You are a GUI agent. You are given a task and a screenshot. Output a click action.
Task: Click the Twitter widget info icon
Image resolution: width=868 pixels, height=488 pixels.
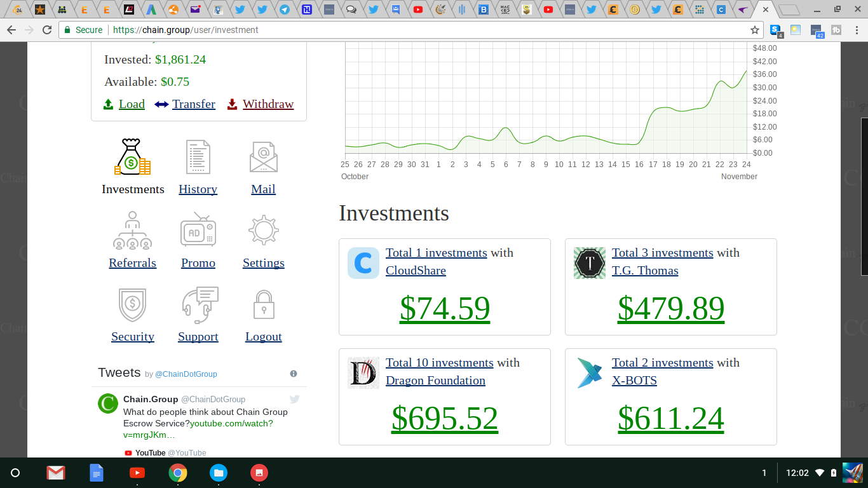294,374
